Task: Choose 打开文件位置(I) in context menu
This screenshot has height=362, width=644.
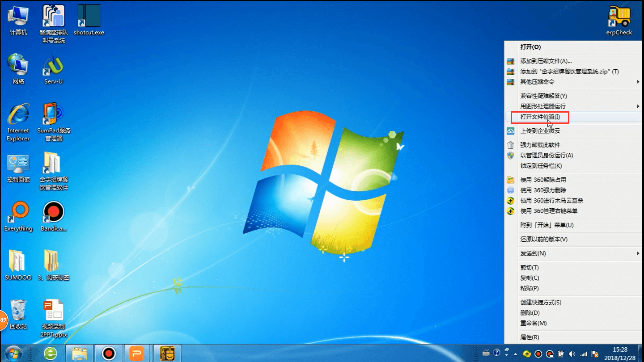Action: pos(573,117)
